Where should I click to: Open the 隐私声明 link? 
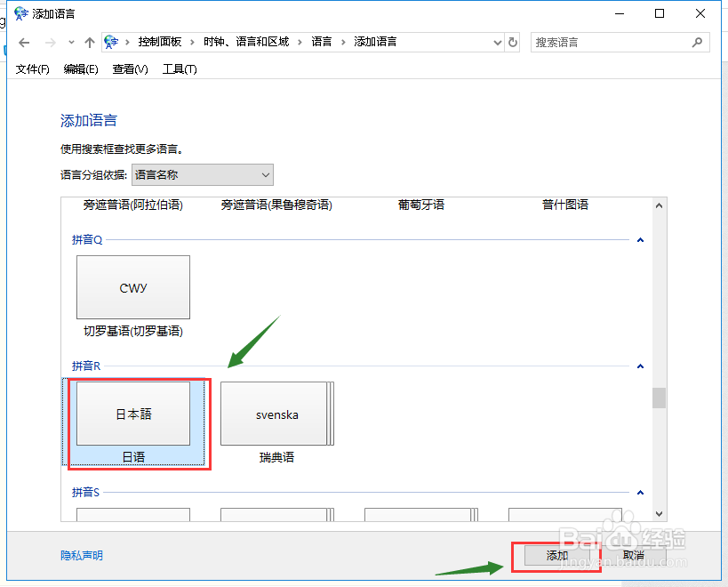coord(81,554)
